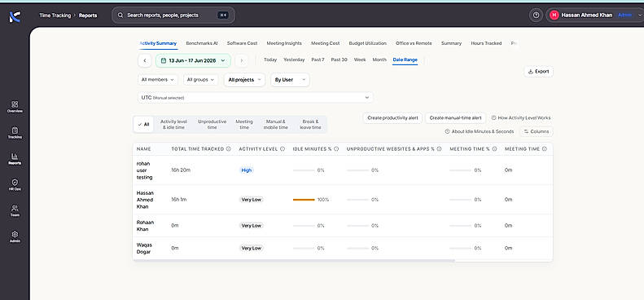The image size is (644, 300).
Task: Expand the All groups dropdown
Action: tap(200, 80)
